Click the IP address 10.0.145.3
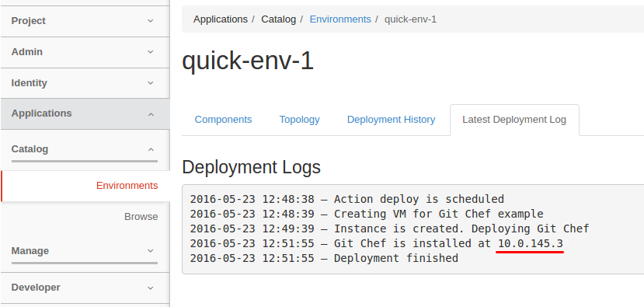644x307 pixels. pyautogui.click(x=531, y=244)
